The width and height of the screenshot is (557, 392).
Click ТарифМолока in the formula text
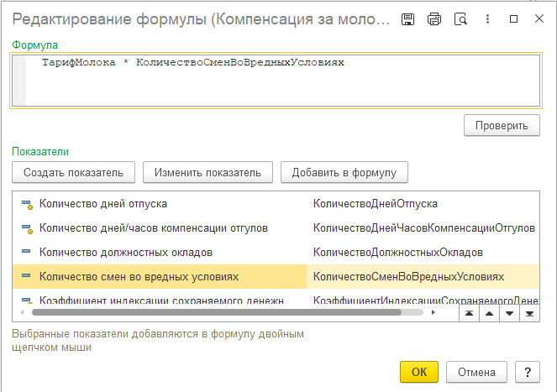(78, 62)
